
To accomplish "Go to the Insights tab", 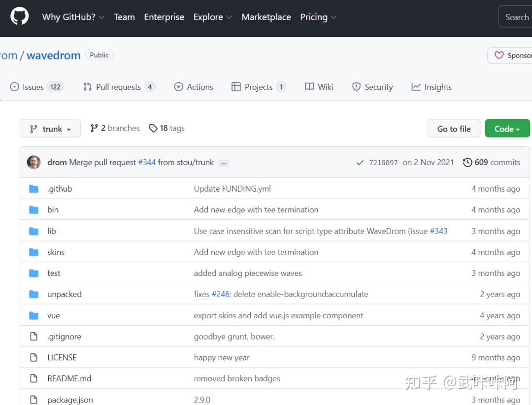I will pyautogui.click(x=432, y=87).
